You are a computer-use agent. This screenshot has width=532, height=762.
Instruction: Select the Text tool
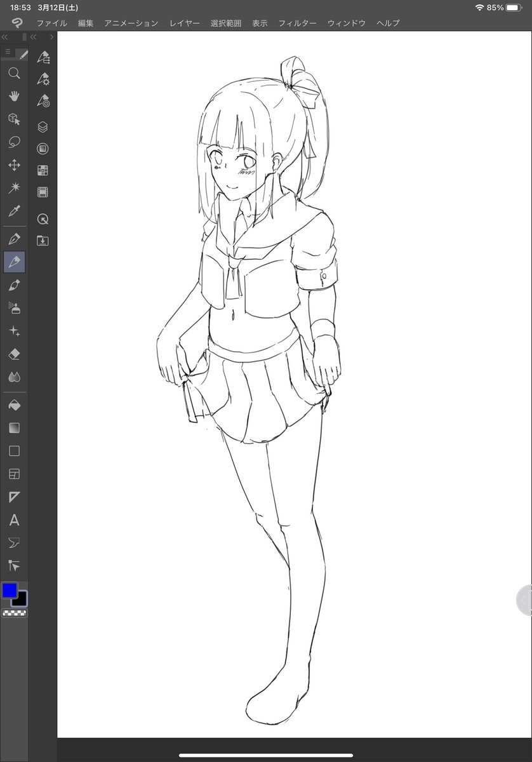[x=14, y=520]
